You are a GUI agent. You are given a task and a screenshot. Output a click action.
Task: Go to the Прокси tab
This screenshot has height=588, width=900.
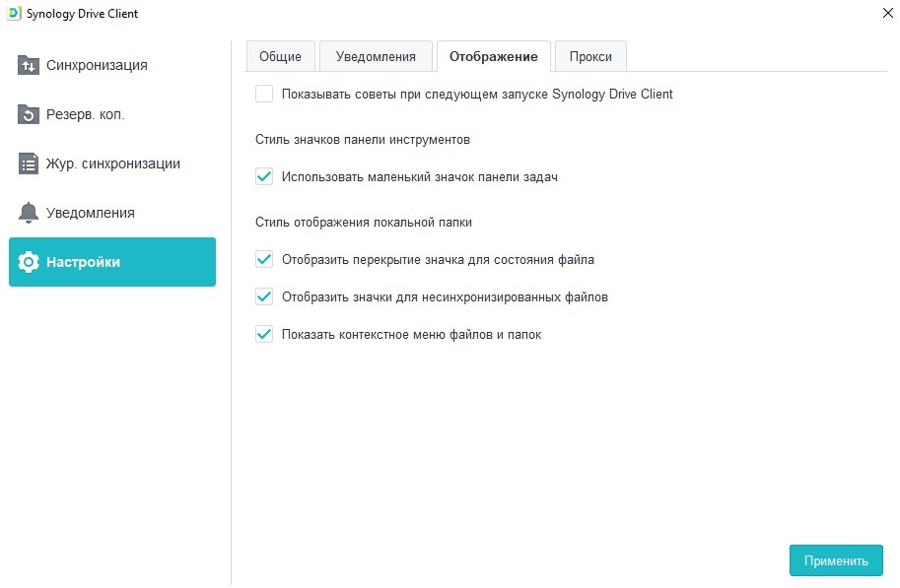[590, 56]
